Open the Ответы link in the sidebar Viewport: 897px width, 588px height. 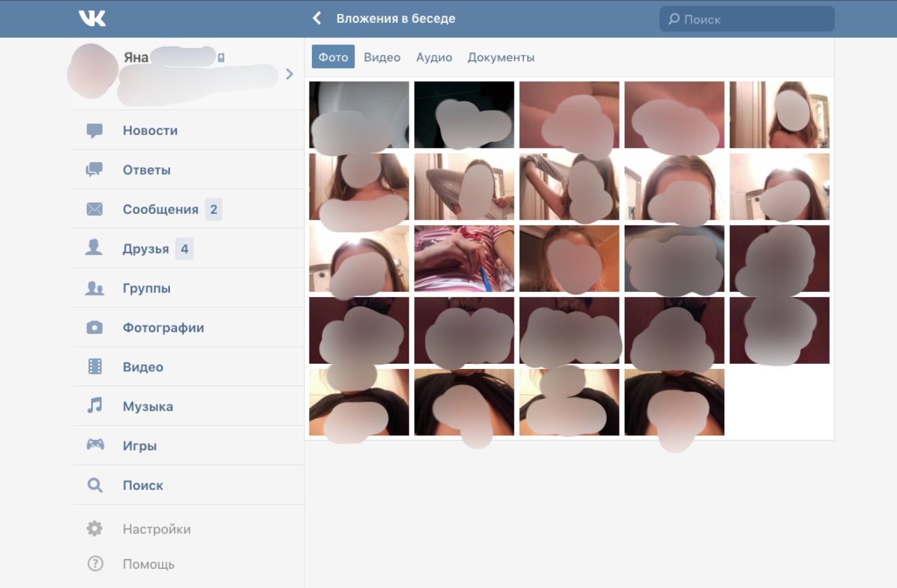(x=147, y=170)
